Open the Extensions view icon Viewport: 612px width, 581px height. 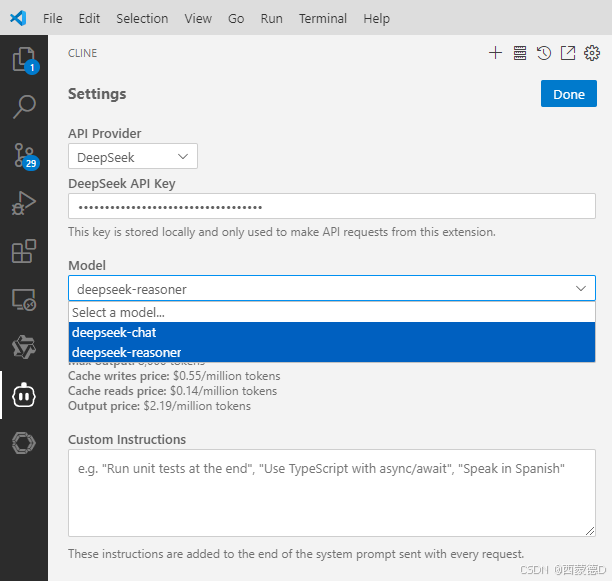(x=24, y=251)
